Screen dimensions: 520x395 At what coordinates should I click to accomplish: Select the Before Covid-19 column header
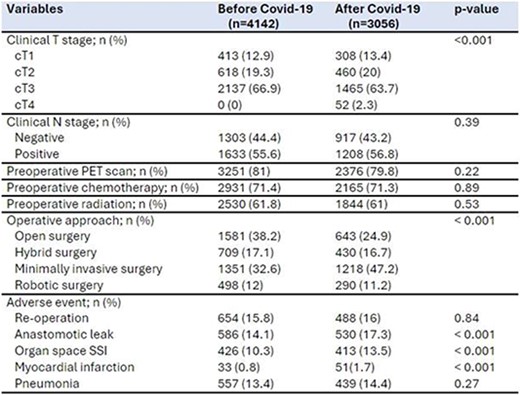[265, 16]
